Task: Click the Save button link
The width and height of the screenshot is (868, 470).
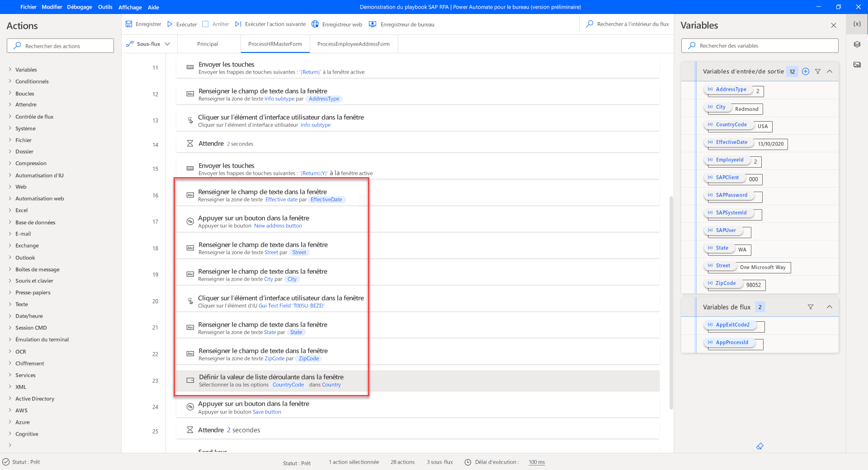Action: tap(267, 412)
